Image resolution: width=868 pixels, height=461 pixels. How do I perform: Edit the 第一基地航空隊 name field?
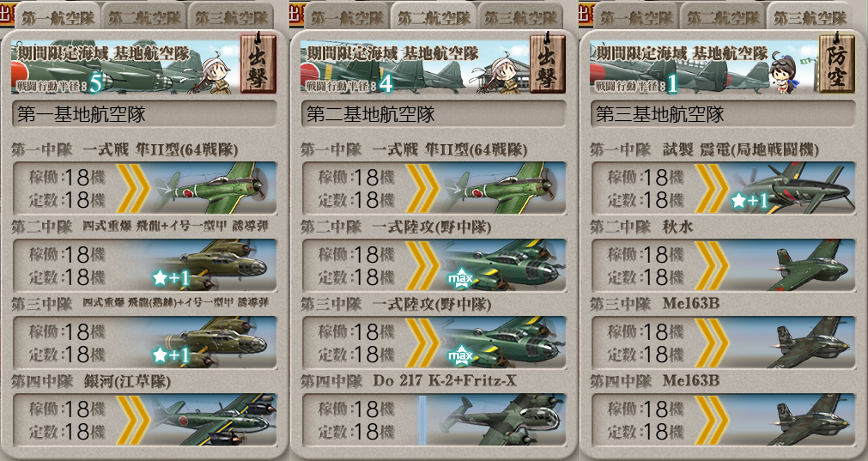pos(144,114)
